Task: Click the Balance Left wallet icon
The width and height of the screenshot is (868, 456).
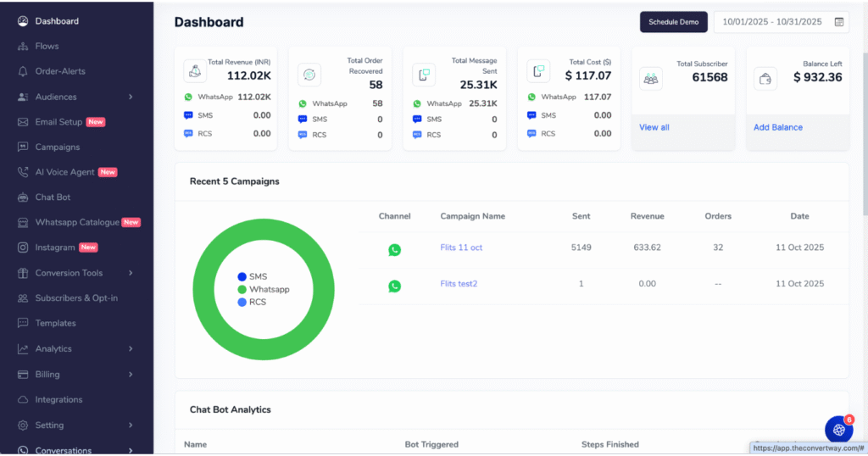Action: (x=765, y=78)
